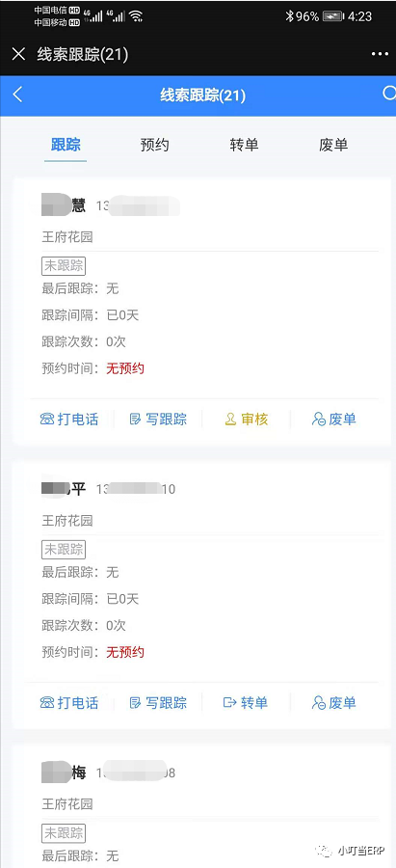
Task: Write follow-up note for first lead
Action: (x=158, y=420)
